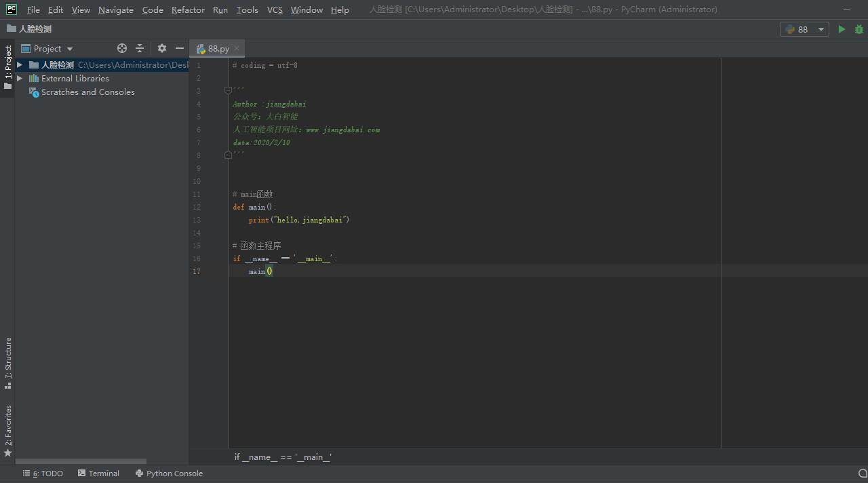Image resolution: width=868 pixels, height=483 pixels.
Task: Toggle the 1: Project side tool window
Action: (8, 66)
